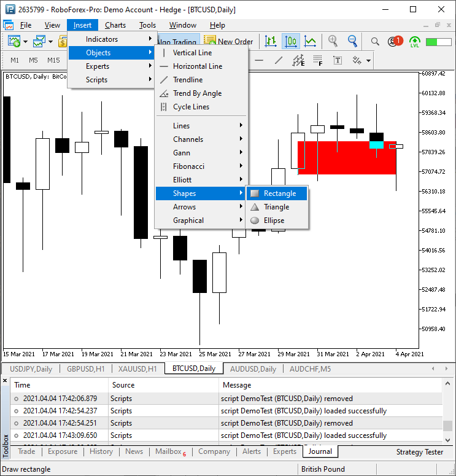456x476 pixels.
Task: Expand the Scripts submenu
Action: [111, 80]
